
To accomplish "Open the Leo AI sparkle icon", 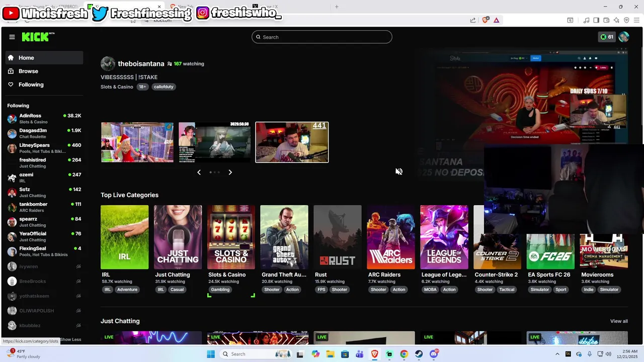I will (616, 20).
